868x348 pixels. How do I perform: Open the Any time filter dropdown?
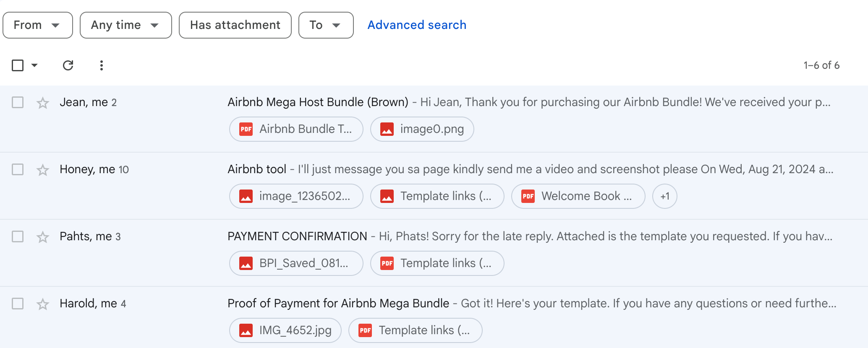(126, 25)
